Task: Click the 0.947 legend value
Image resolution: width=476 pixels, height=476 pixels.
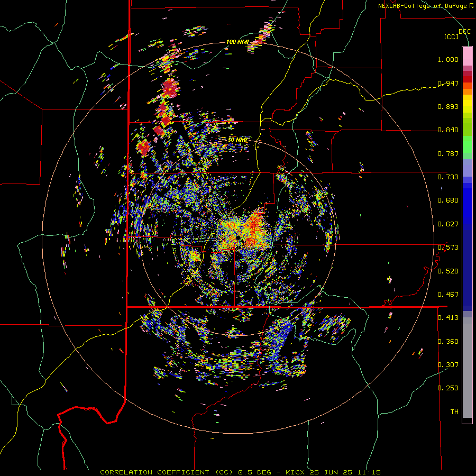Action: tap(448, 83)
